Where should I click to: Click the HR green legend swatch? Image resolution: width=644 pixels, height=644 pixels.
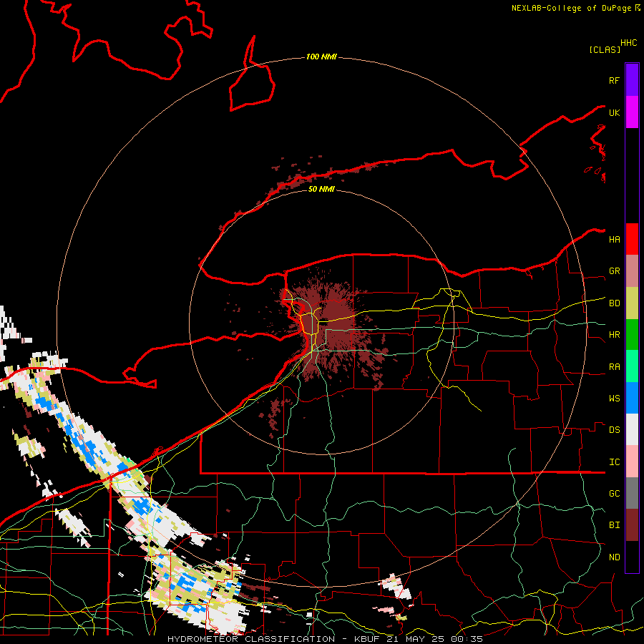point(632,334)
